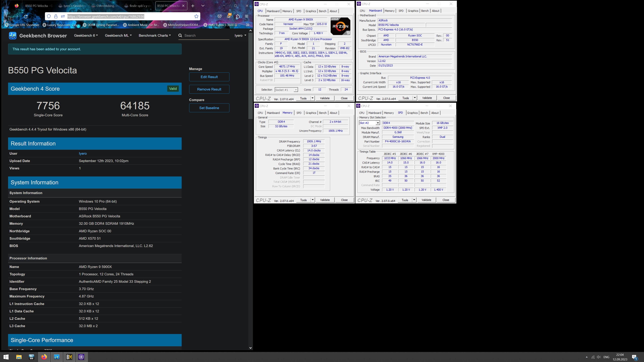Click the Geekbench Browser logo icon
Viewport: 644px width, 362px height.
point(13,36)
